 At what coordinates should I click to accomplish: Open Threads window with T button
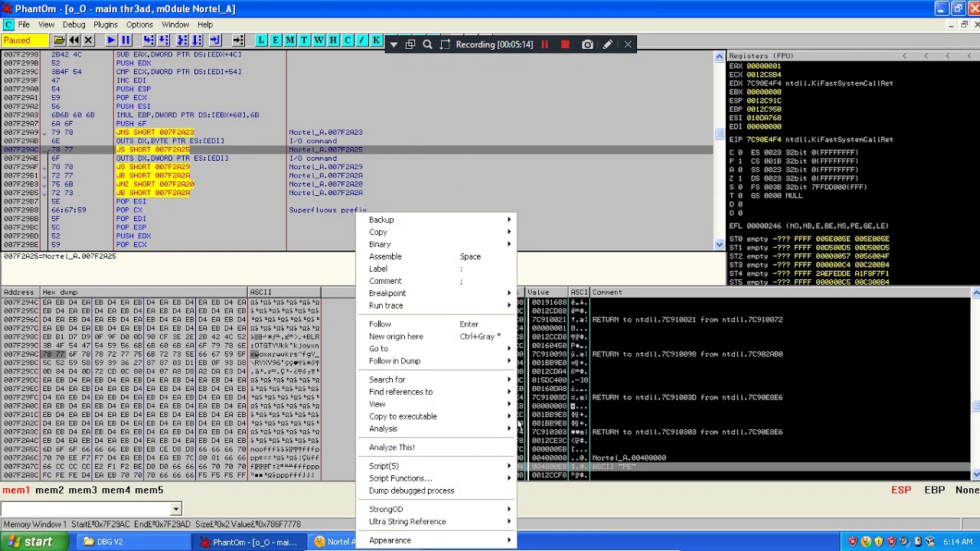pos(304,40)
